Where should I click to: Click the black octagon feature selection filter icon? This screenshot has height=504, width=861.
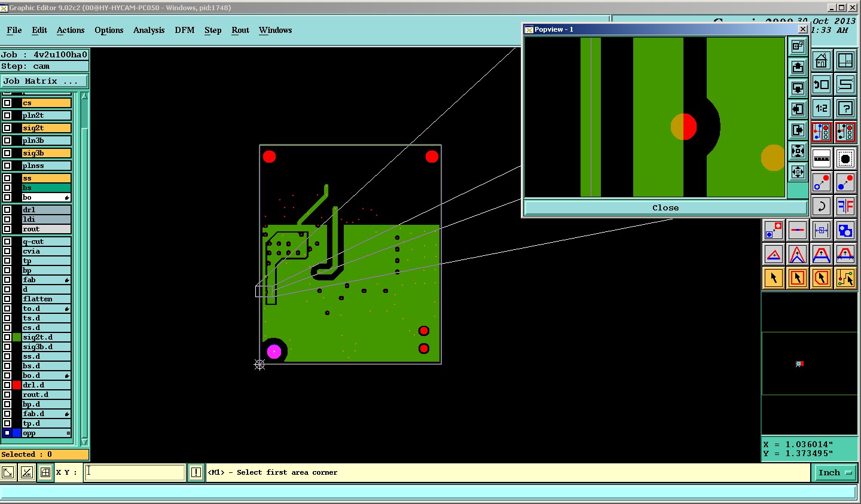pyautogui.click(x=845, y=158)
